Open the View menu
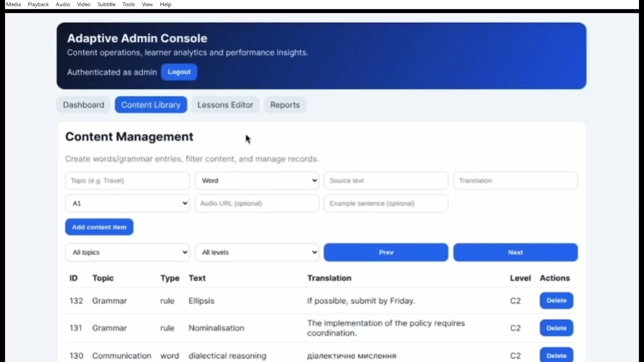 coord(147,5)
